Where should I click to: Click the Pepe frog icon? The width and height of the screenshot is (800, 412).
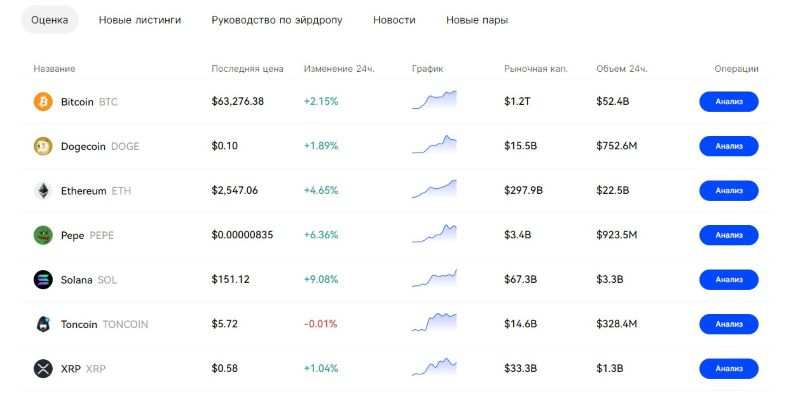[43, 235]
